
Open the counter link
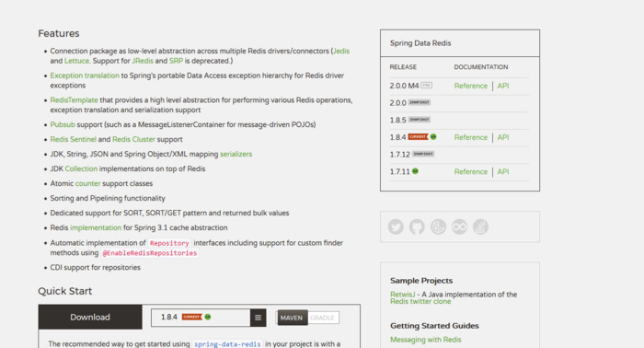(x=88, y=183)
